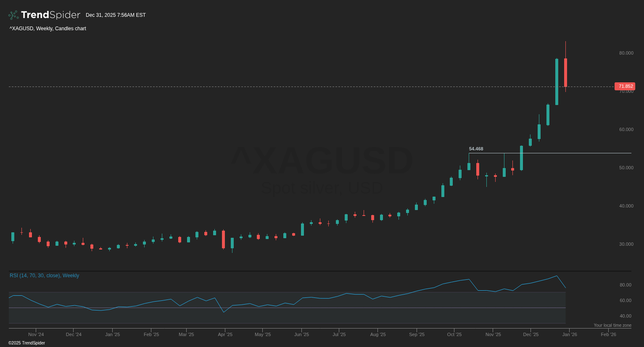This screenshot has width=644, height=347.
Task: Click the 80.000 price axis label
Action: pyautogui.click(x=626, y=53)
